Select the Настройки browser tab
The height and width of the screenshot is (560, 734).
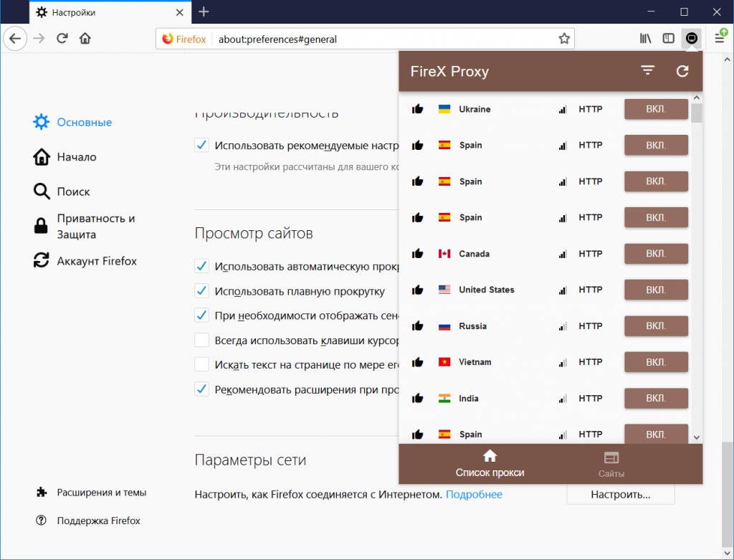(110, 12)
